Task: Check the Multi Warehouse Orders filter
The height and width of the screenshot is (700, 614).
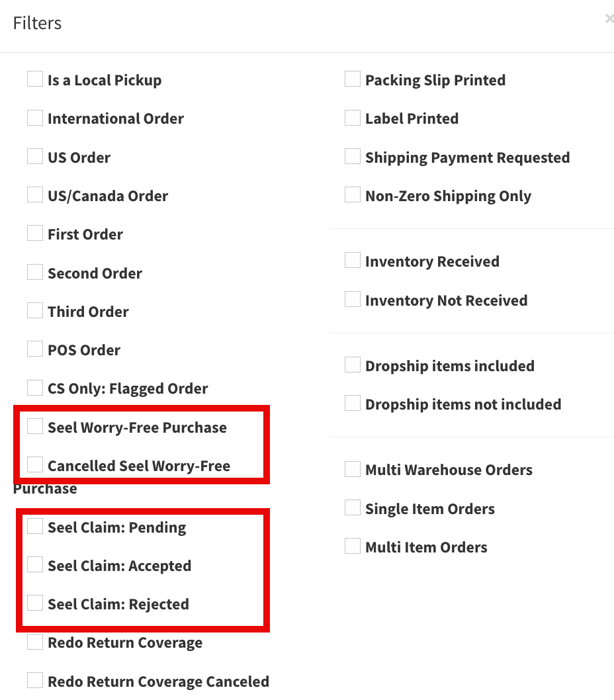Action: 353,469
